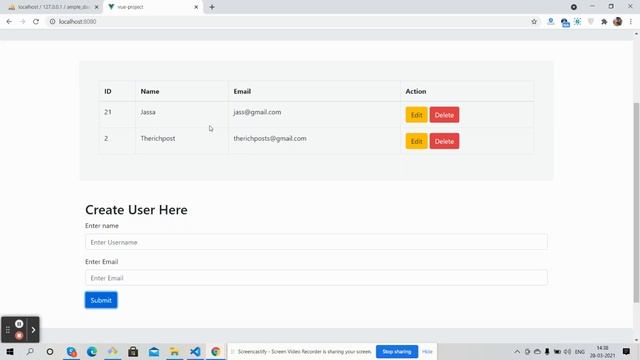The height and width of the screenshot is (360, 640).
Task: Close the vue-project tab
Action: pos(196,7)
